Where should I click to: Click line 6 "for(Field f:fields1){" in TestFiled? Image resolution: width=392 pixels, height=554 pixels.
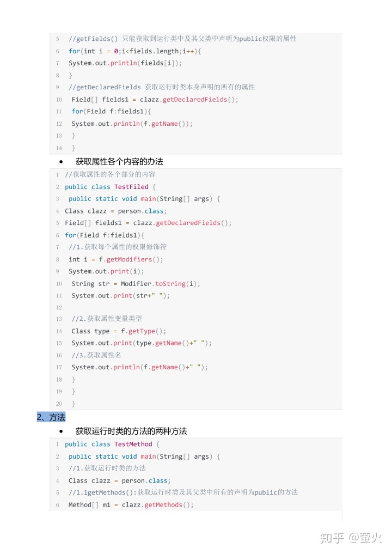coord(105,235)
